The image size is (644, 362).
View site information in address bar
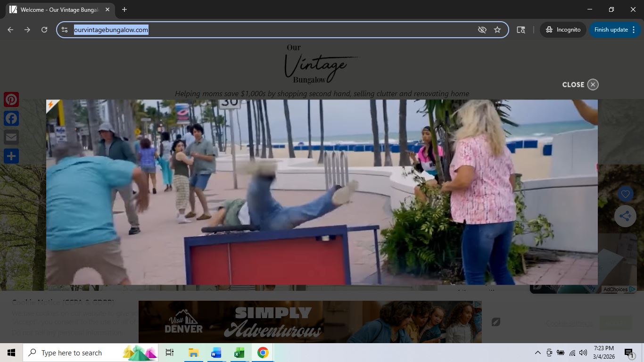tap(65, 30)
